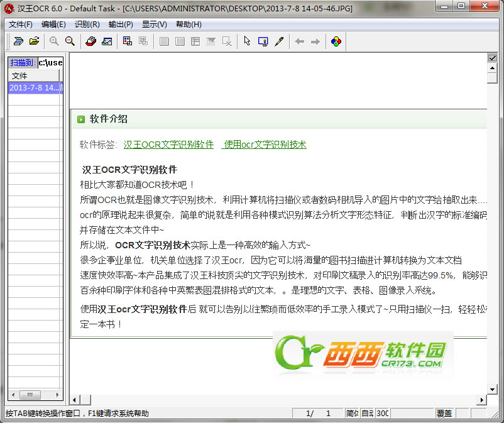Click the 300 resolution status cell

383,414
